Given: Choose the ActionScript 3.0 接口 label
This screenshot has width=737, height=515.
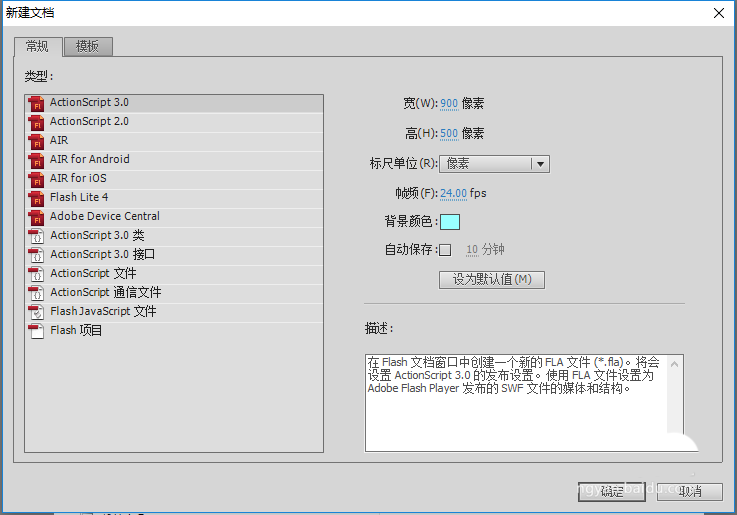Looking at the screenshot, I should [x=102, y=254].
